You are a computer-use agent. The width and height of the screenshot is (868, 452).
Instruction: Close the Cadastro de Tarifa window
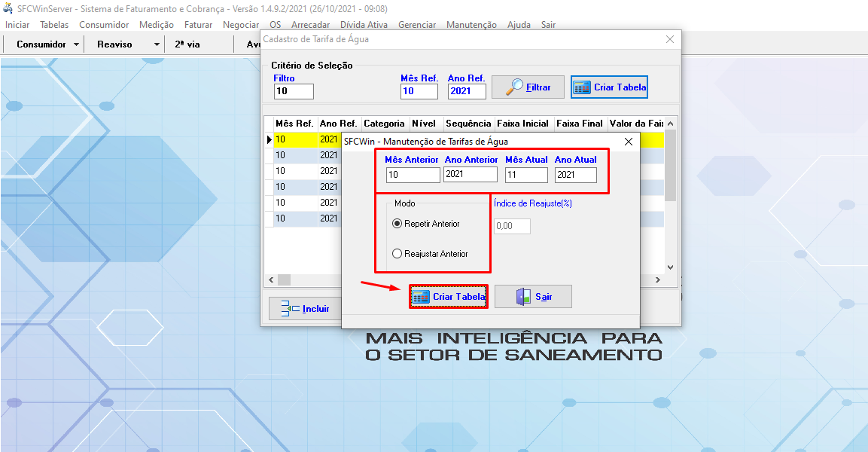670,40
